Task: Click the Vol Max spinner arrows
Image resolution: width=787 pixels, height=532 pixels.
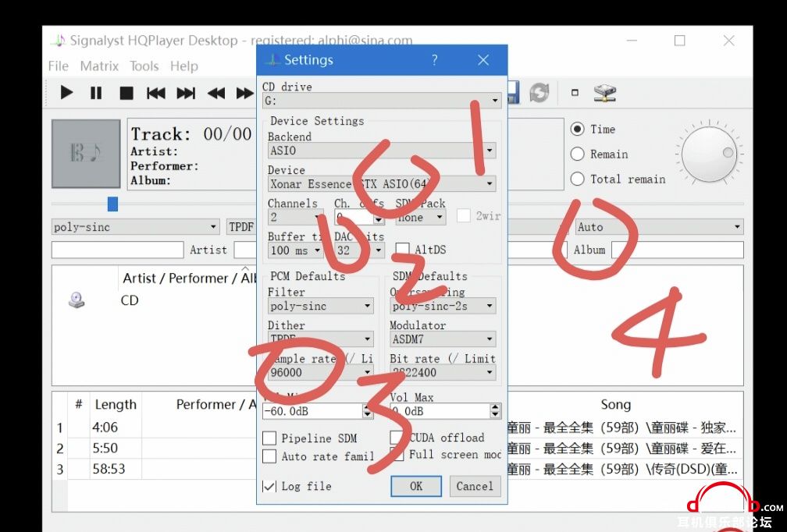Action: click(x=495, y=411)
